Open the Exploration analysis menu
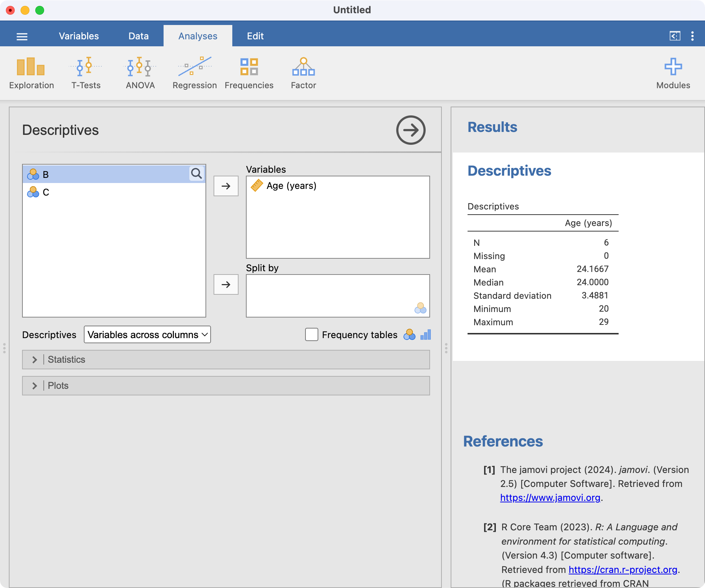This screenshot has width=705, height=588. tap(31, 73)
